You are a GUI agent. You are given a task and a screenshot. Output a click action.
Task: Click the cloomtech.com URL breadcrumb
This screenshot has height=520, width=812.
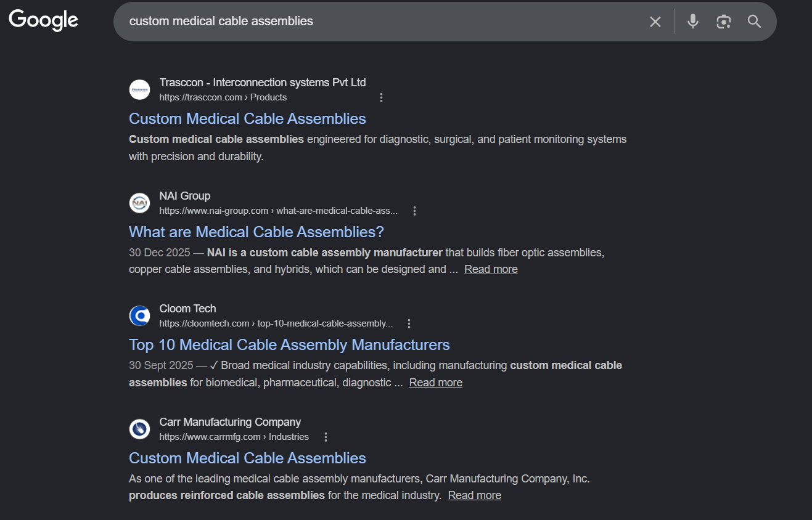pyautogui.click(x=276, y=323)
